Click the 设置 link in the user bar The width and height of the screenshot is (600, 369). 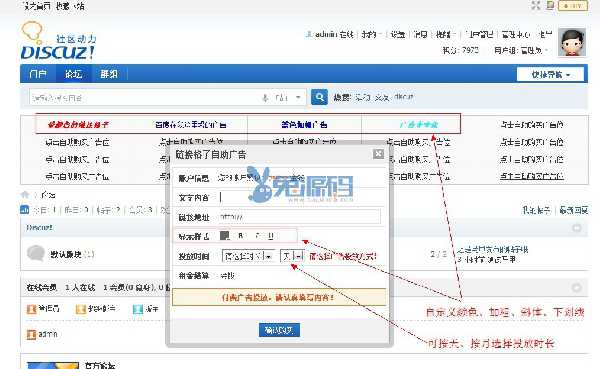click(x=398, y=34)
